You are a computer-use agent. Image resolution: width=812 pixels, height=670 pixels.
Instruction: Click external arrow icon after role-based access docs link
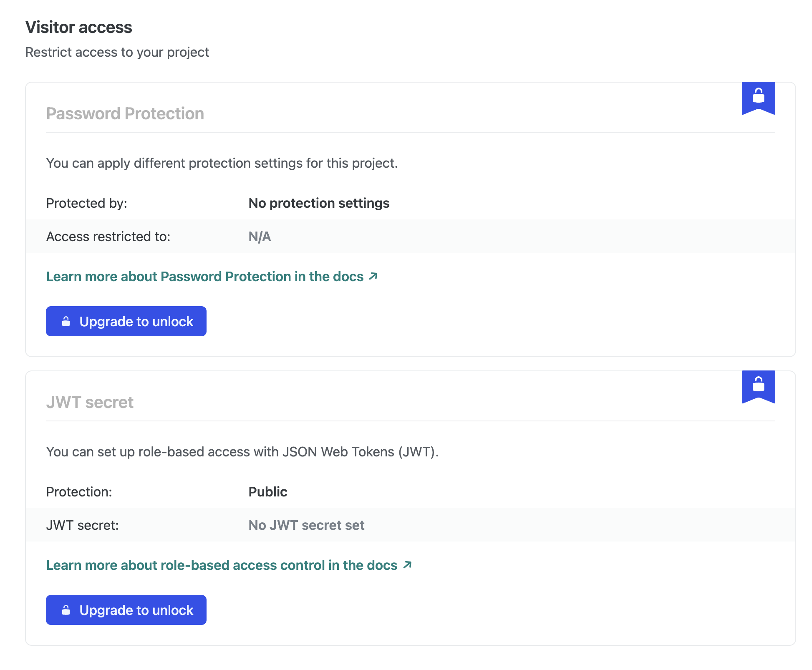(x=407, y=565)
